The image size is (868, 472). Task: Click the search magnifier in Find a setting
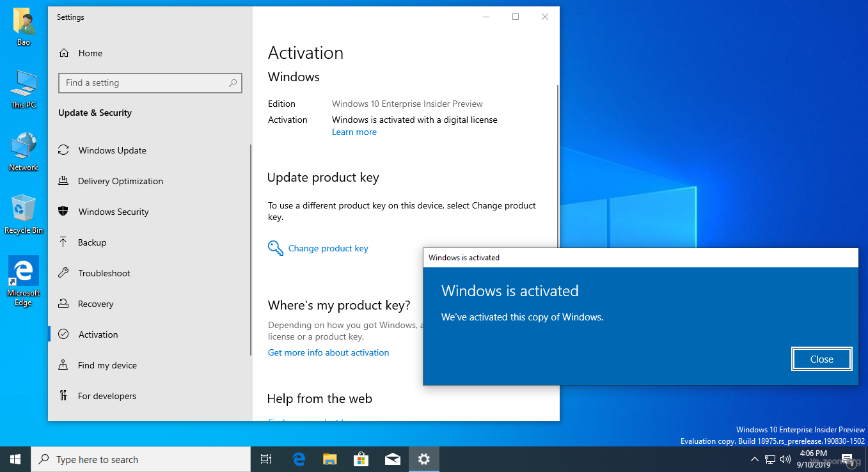[233, 83]
